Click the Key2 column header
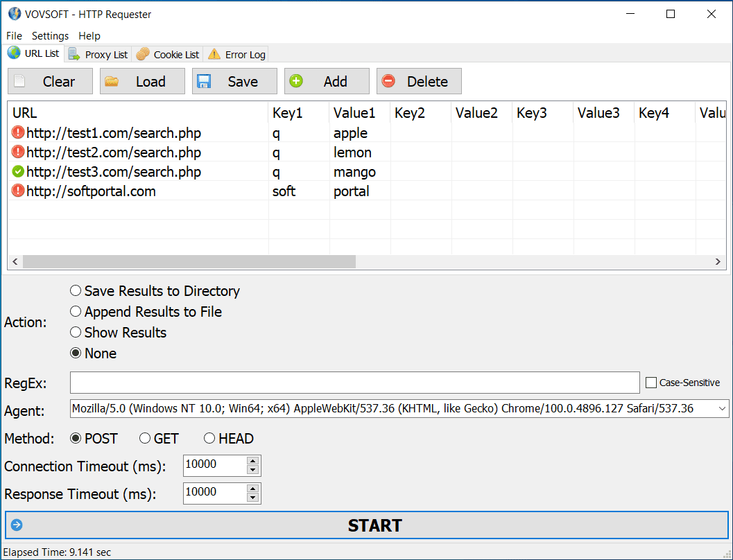733x560 pixels. [421, 112]
